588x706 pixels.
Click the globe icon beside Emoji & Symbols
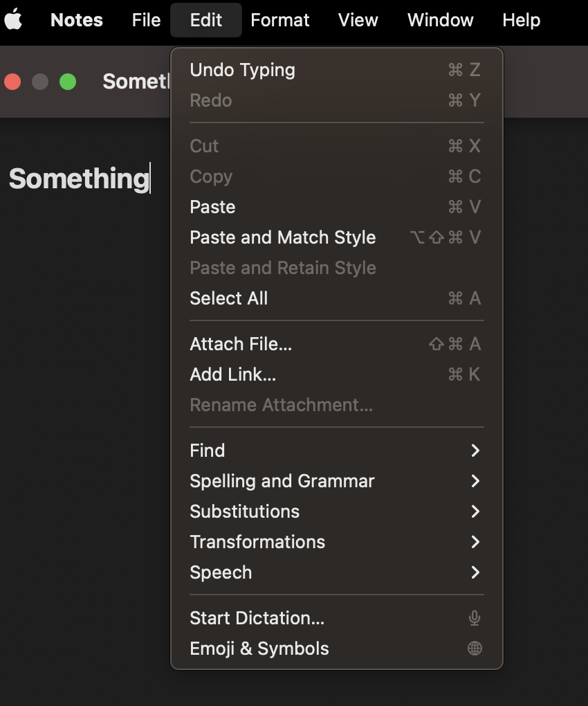(x=475, y=649)
